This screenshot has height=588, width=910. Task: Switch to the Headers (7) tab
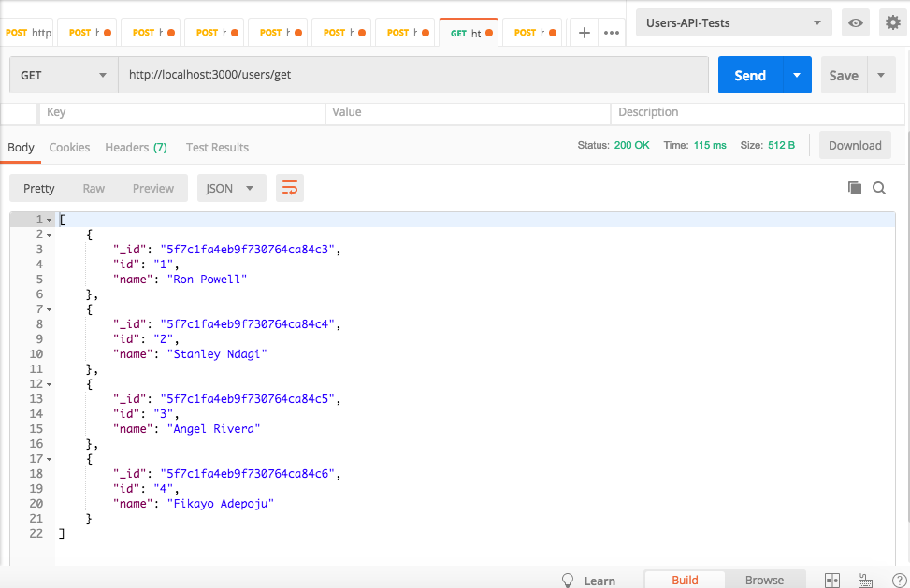[135, 147]
